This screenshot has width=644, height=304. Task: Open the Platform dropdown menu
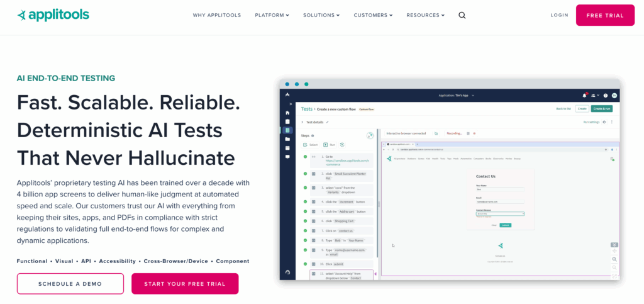coord(272,16)
